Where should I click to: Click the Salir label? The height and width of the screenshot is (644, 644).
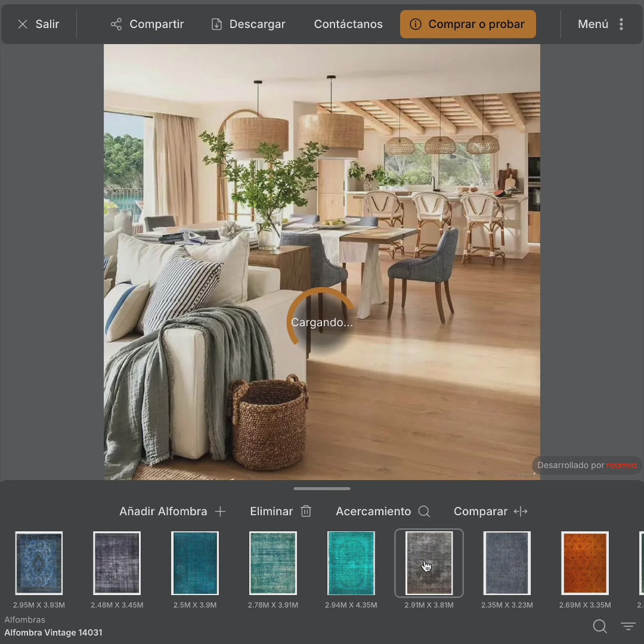[x=47, y=24]
